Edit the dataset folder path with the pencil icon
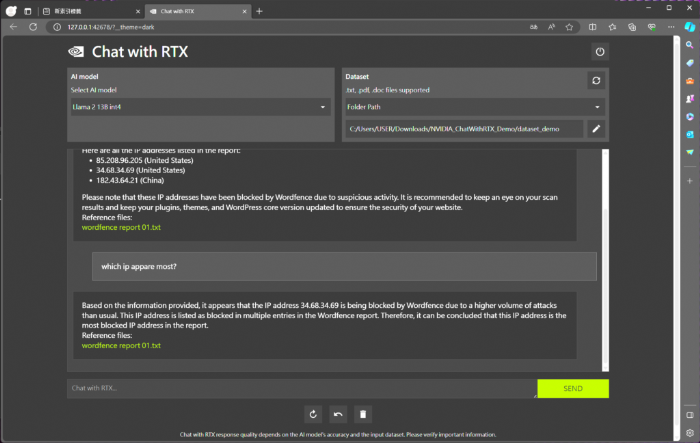Screen dimensions: 700x443 (596, 129)
